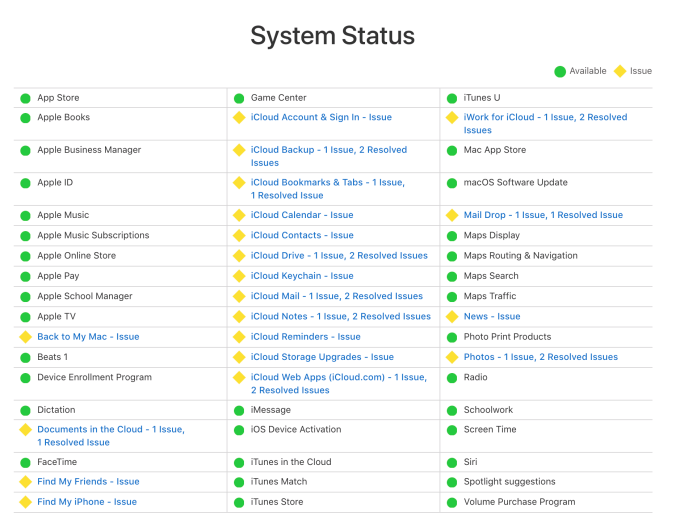This screenshot has width=680, height=528.
Task: Click the yellow diamond beside iCloud Keychain
Action: coord(239,276)
